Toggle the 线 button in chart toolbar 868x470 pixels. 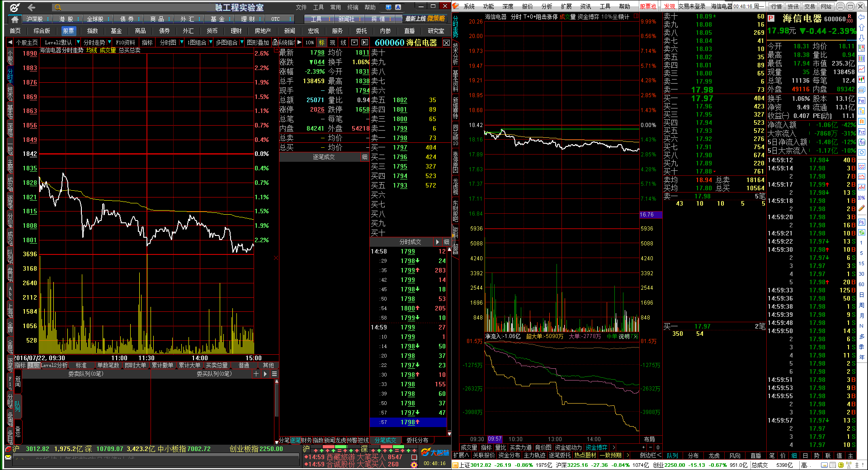344,42
